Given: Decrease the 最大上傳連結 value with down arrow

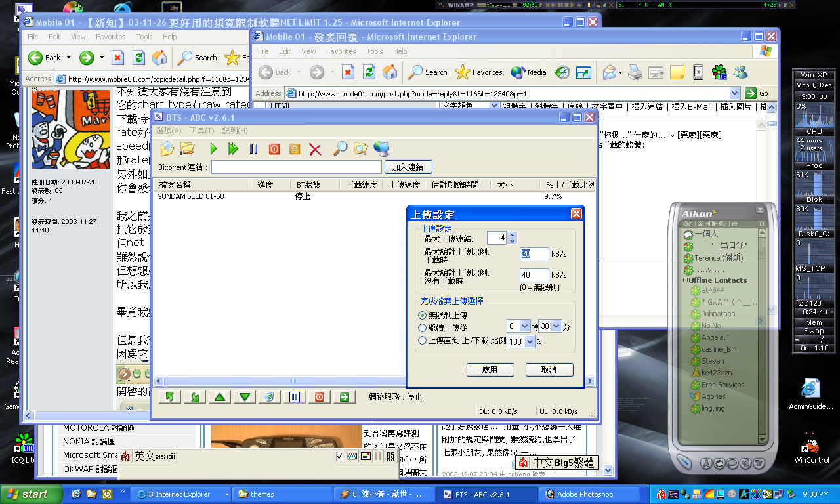Looking at the screenshot, I should point(513,241).
